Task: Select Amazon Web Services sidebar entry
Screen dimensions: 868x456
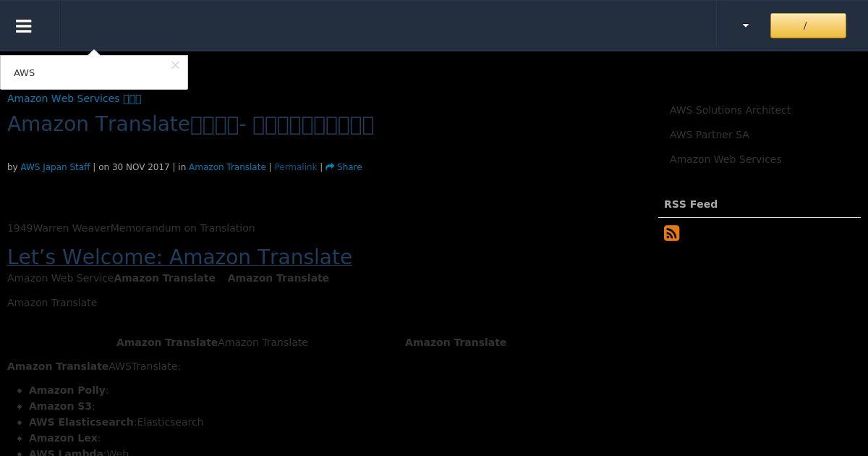Action: pyautogui.click(x=726, y=159)
